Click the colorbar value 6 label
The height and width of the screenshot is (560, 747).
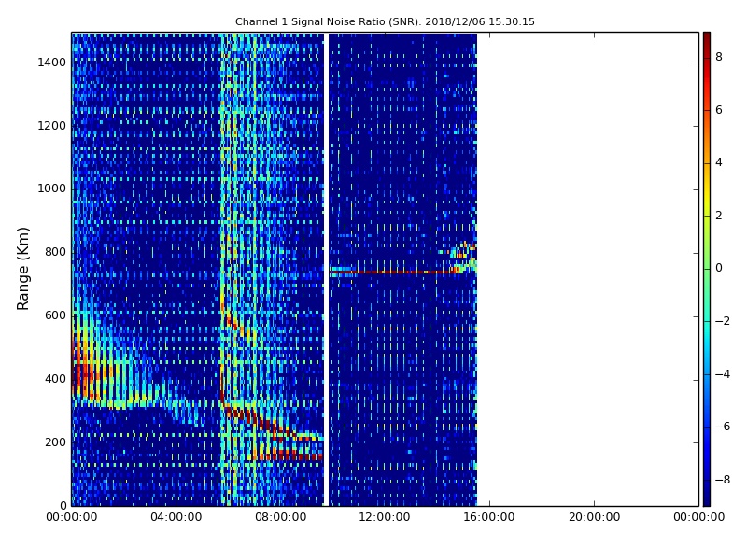719,110
